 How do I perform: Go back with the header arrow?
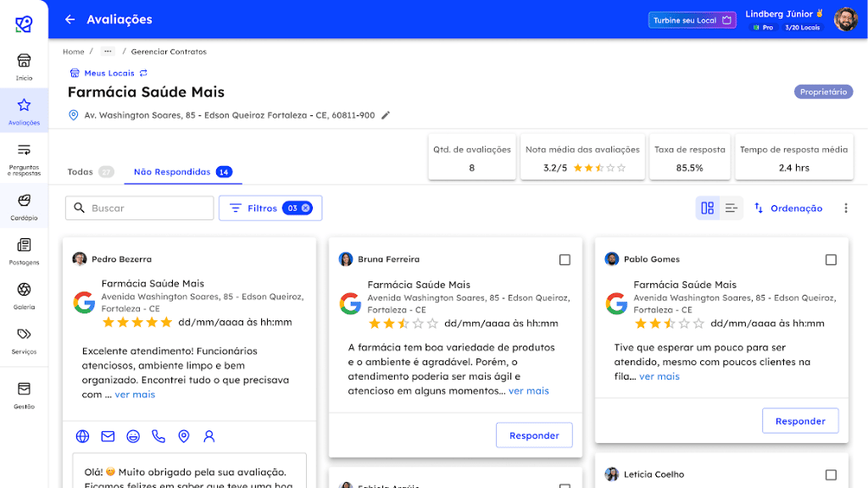[x=70, y=19]
